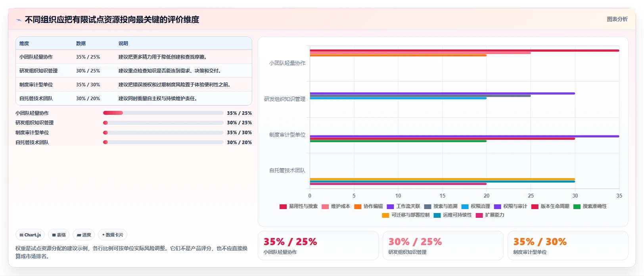Image resolution: width=644 pixels, height=276 pixels.
Task: Click the 20 tick on the chart x-axis
Action: [487, 196]
